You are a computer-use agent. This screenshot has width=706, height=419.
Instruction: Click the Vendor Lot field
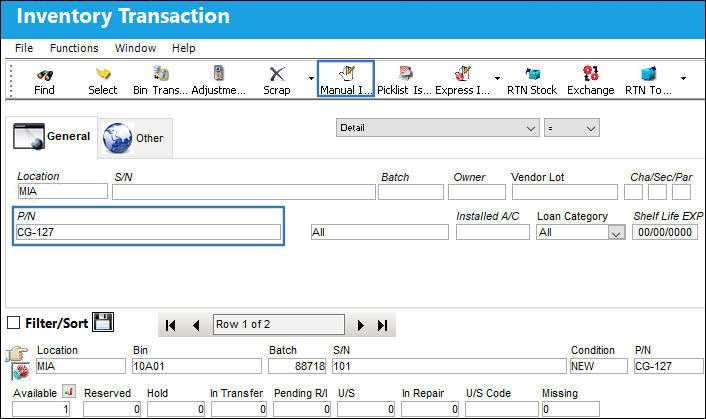click(565, 192)
